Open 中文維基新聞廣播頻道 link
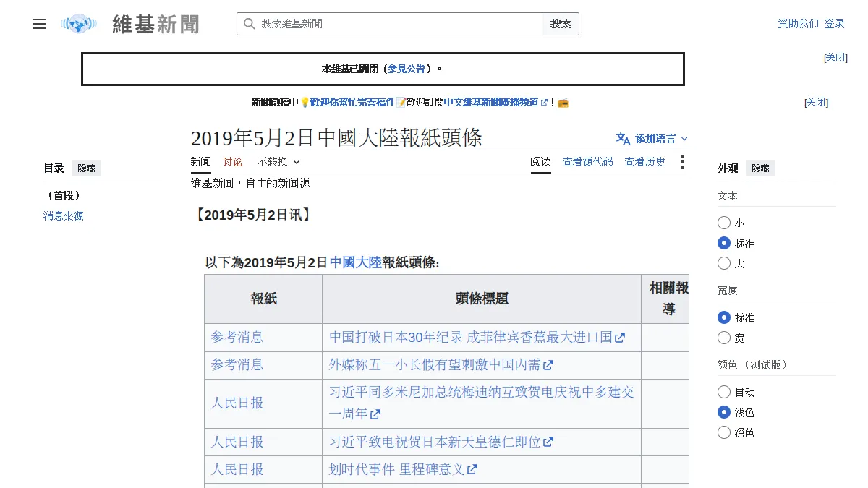The width and height of the screenshot is (868, 488). click(495, 103)
